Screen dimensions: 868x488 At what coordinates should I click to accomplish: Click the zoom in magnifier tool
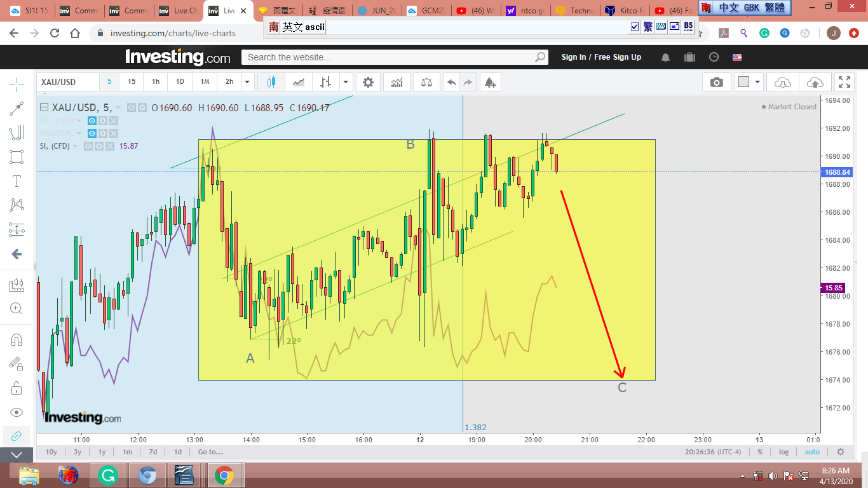[x=17, y=309]
